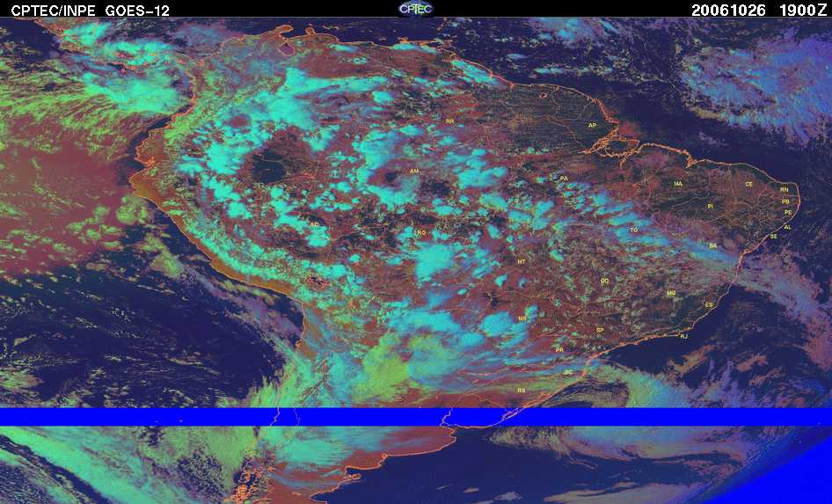Click the "PE" state label
This screenshot has width=832, height=504.
[788, 213]
